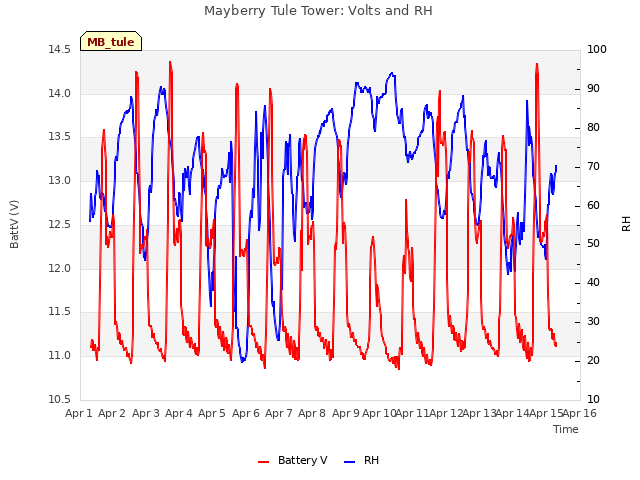The height and width of the screenshot is (480, 640).
Task: Click the RH right axis label
Action: 626,224
